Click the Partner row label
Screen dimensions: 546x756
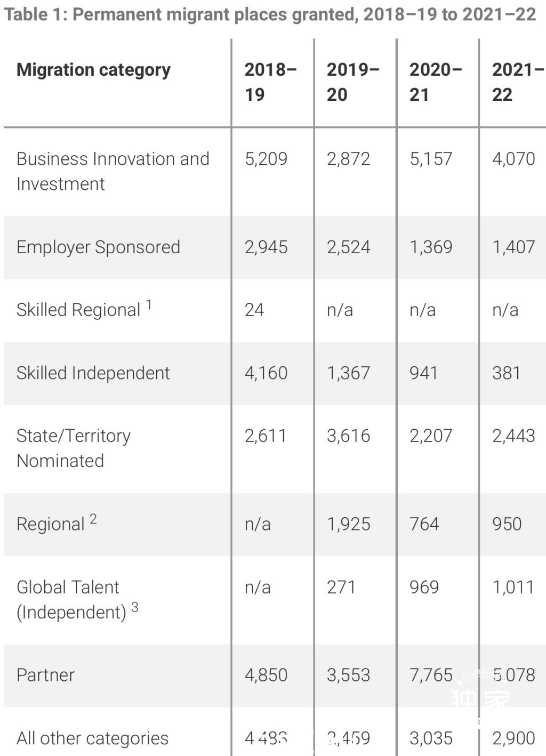click(x=46, y=675)
